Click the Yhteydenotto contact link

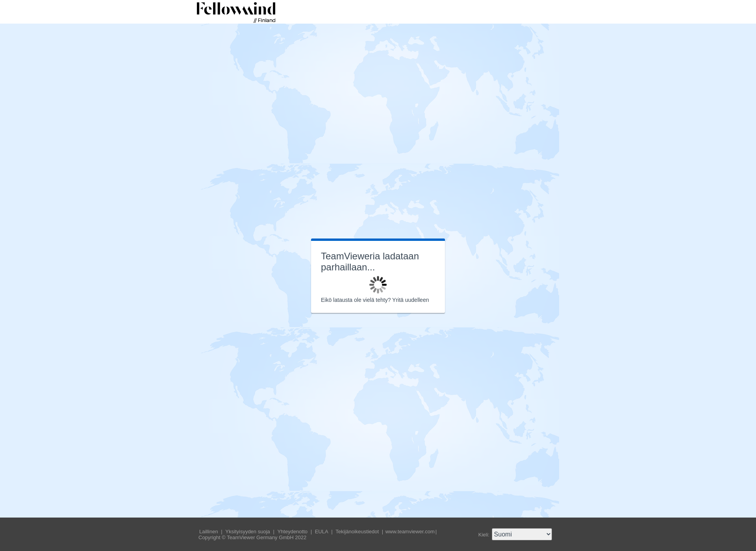tap(292, 532)
